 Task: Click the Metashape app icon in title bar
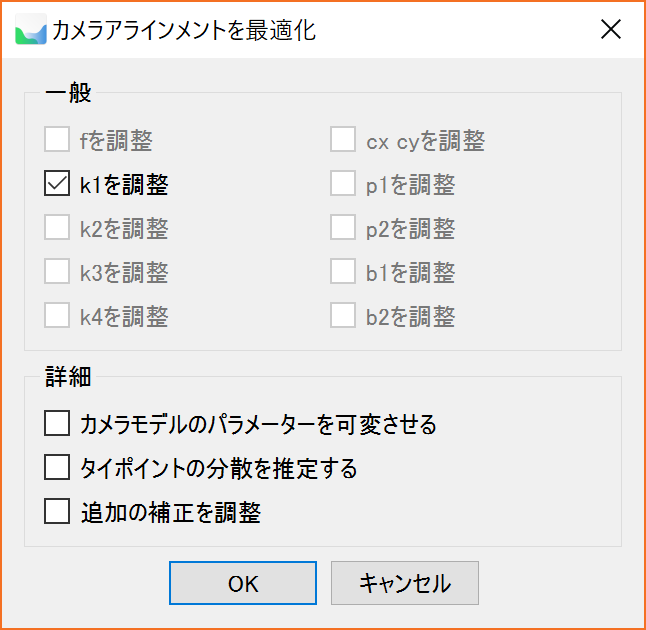(31, 30)
